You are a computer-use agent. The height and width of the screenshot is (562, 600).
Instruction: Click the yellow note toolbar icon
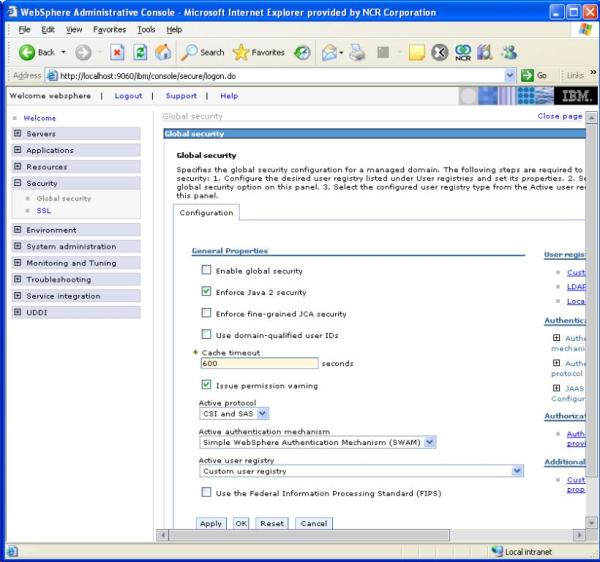coord(417,52)
